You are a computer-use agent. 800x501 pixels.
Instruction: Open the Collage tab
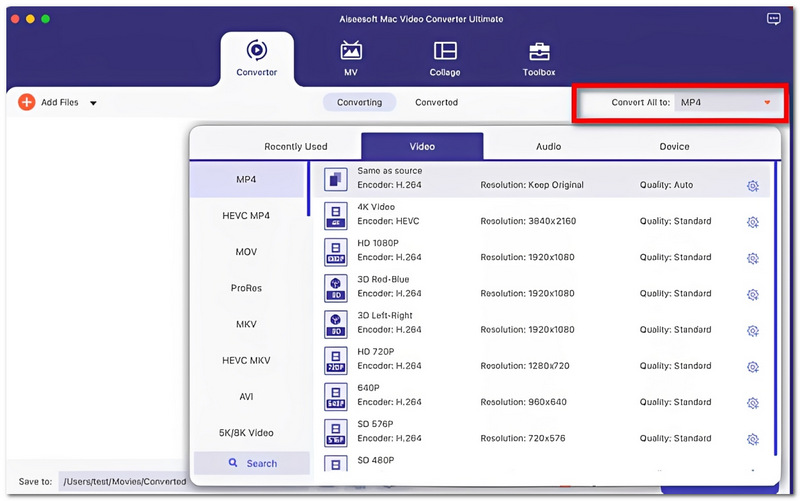(x=445, y=59)
